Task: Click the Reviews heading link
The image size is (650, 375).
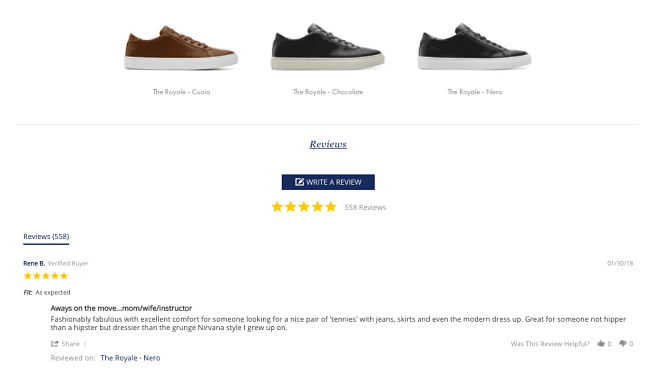Action: (x=328, y=144)
